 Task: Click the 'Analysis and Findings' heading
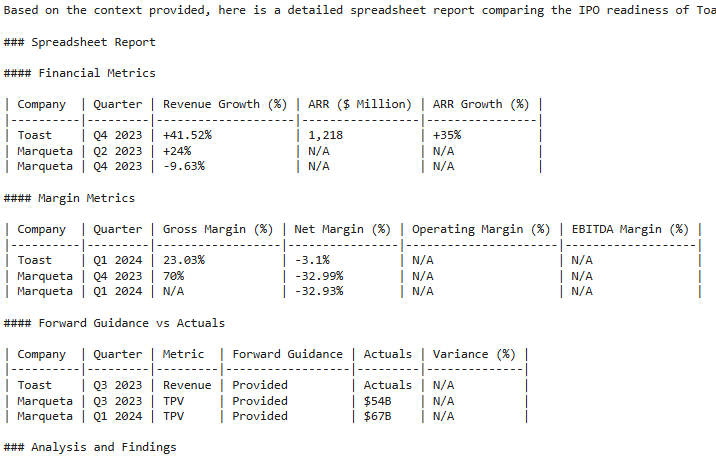point(104,447)
